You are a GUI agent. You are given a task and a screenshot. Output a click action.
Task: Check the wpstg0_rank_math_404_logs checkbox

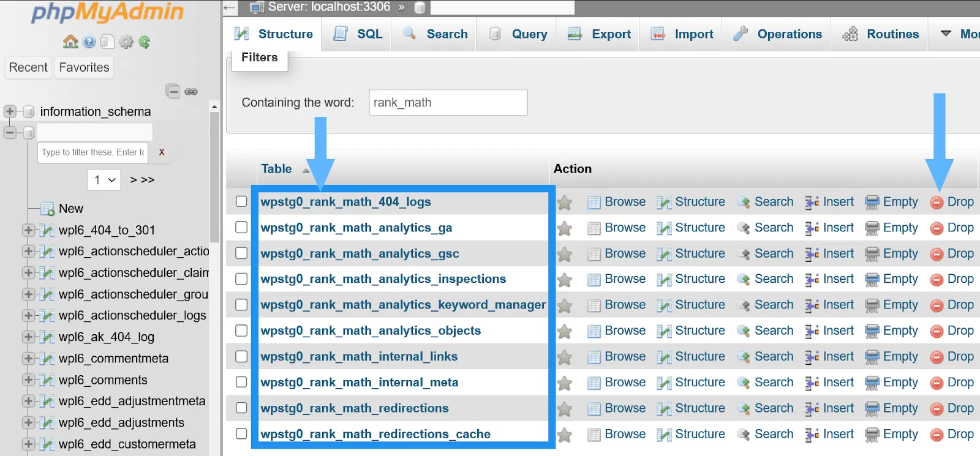pos(241,201)
